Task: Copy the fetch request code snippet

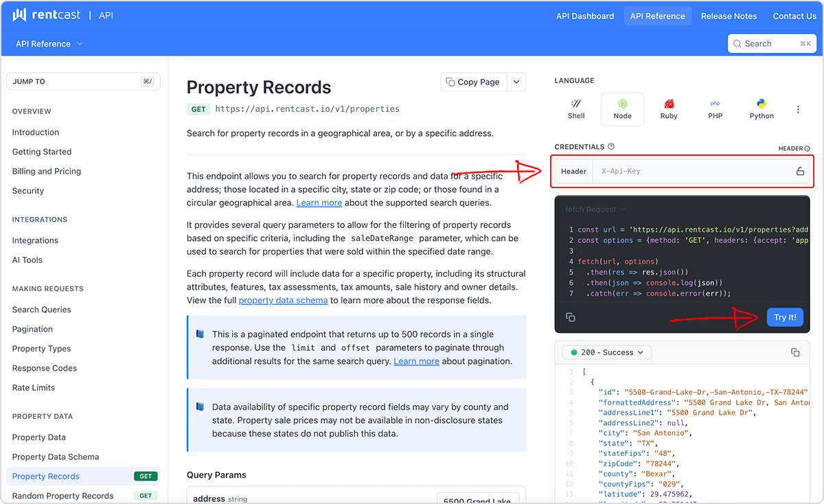Action: click(x=571, y=317)
